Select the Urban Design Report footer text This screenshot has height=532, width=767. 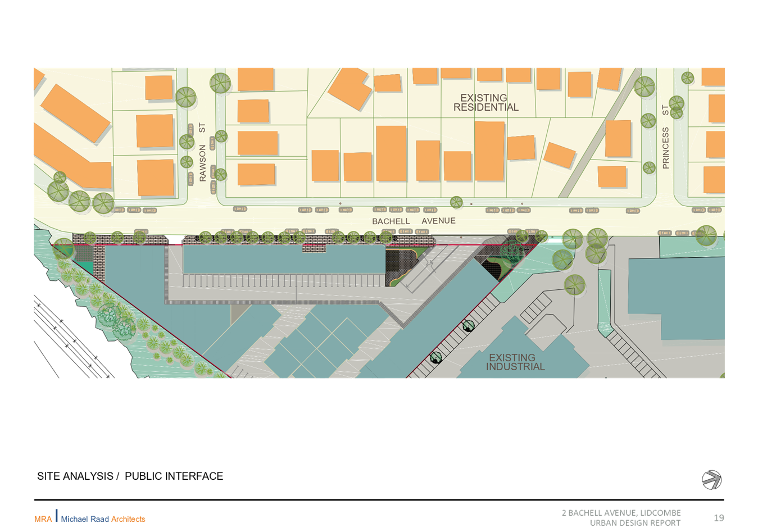[635, 523]
